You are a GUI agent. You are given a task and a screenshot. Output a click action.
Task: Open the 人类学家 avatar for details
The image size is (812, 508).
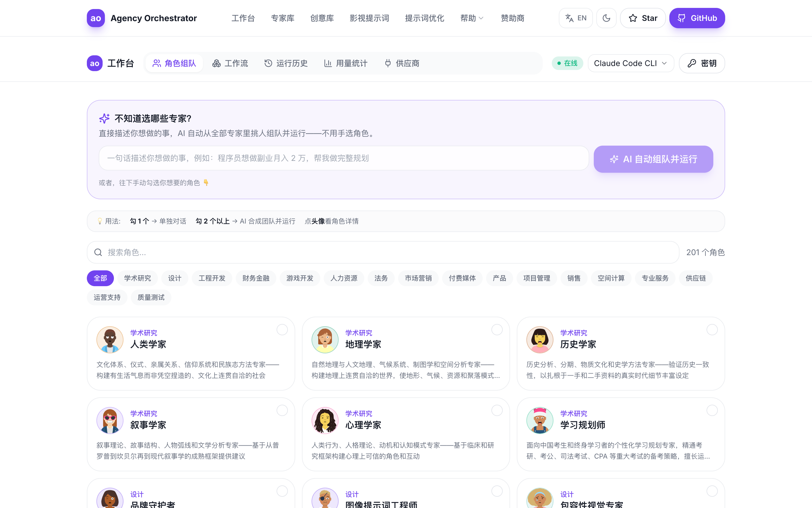tap(110, 340)
